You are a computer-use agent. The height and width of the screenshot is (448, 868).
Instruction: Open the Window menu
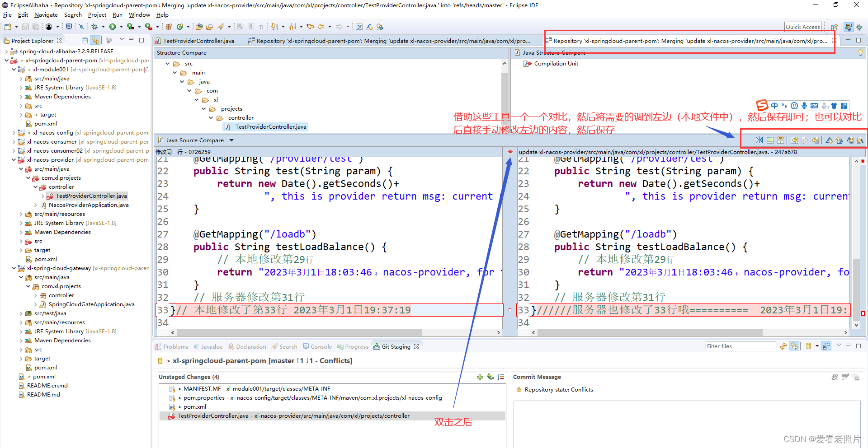tap(139, 15)
